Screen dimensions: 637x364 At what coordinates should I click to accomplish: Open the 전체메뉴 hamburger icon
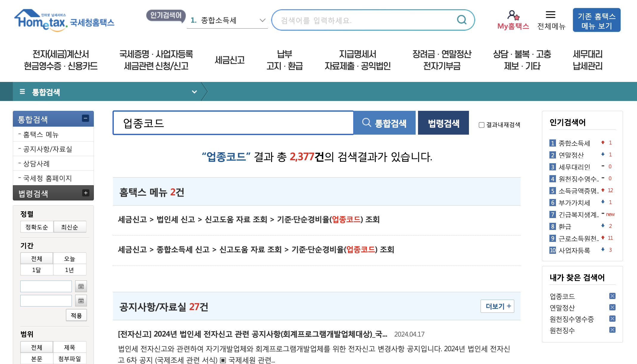point(551,15)
